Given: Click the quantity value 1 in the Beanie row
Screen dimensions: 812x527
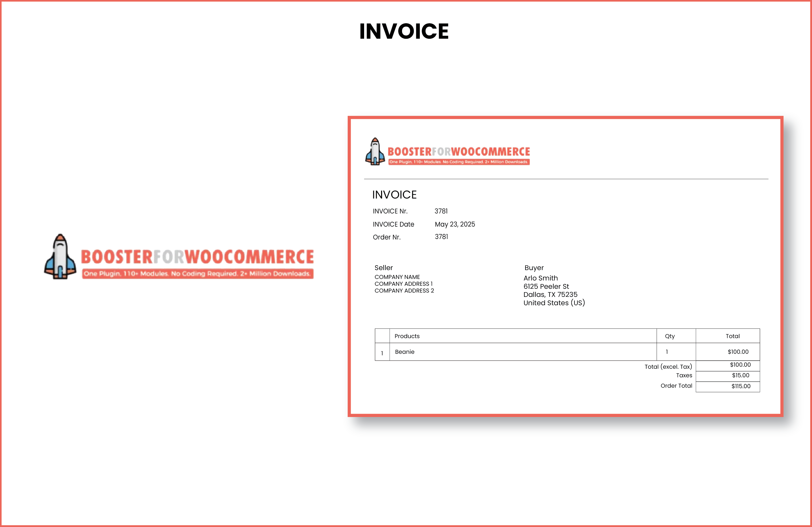Looking at the screenshot, I should [667, 352].
